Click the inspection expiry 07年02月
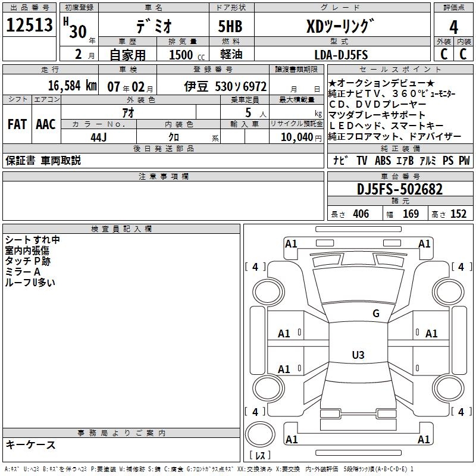The height and width of the screenshot is (476, 476). [130, 87]
